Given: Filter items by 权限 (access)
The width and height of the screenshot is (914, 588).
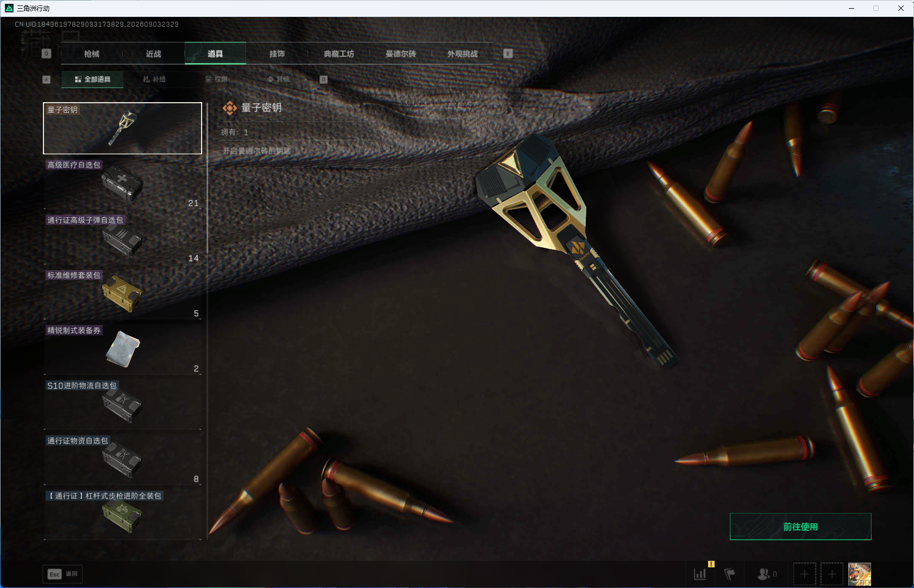Looking at the screenshot, I should pos(217,79).
